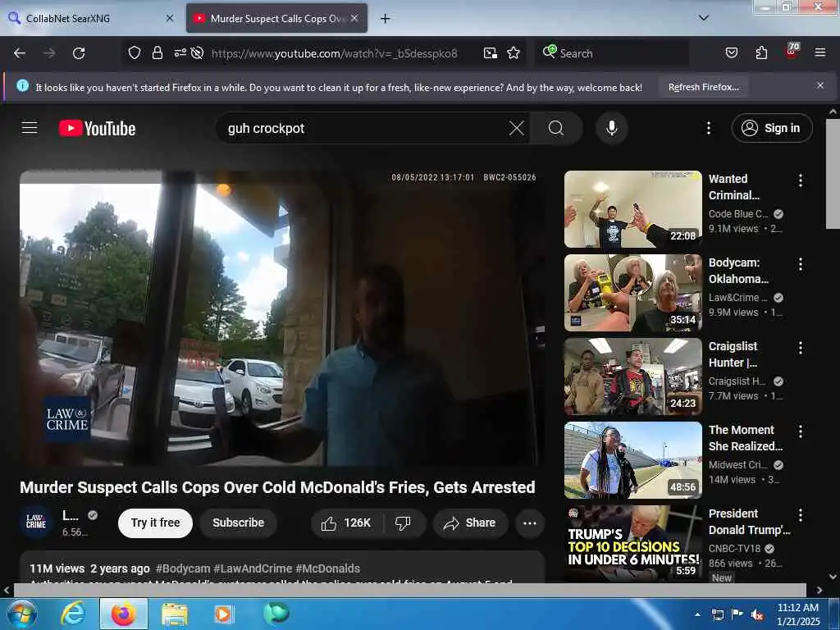Viewport: 840px width, 630px height.
Task: Click the YouTube magnifier search button
Action: (556, 128)
